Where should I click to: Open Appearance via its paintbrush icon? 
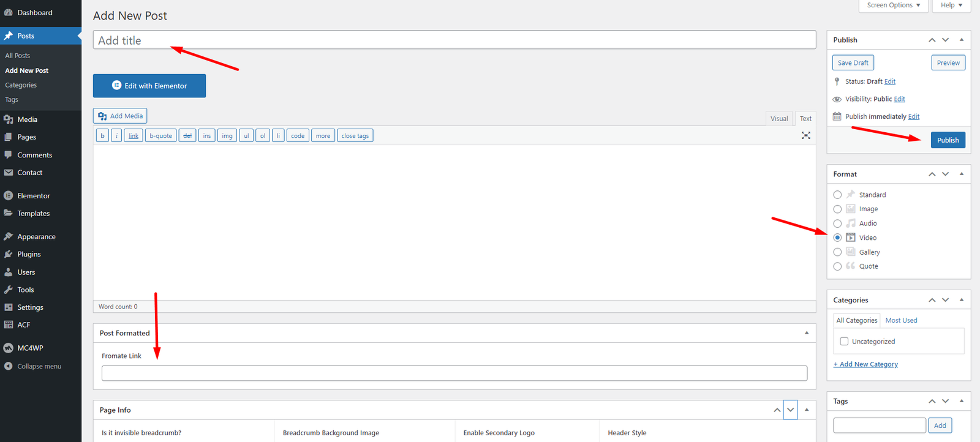click(x=9, y=236)
